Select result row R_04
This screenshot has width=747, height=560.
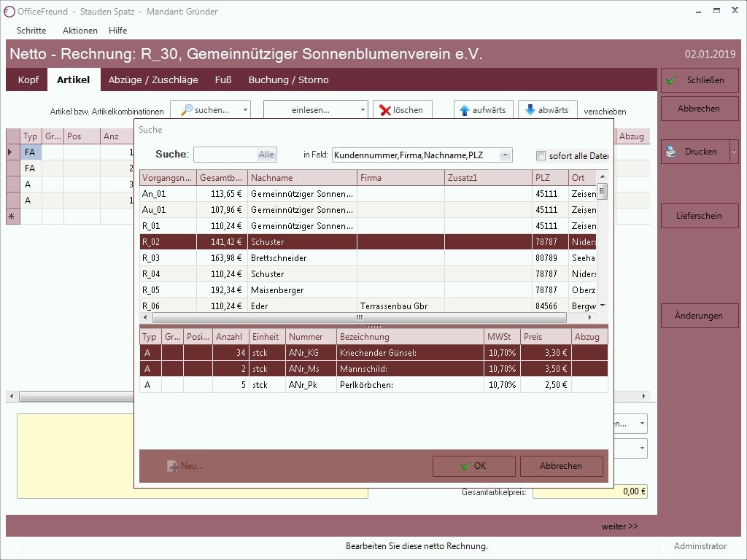368,274
